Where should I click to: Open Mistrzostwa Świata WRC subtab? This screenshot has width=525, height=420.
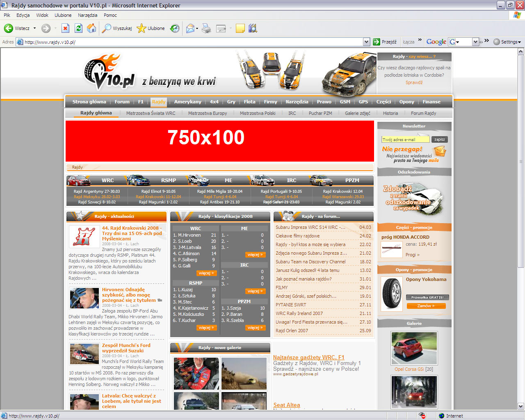151,113
